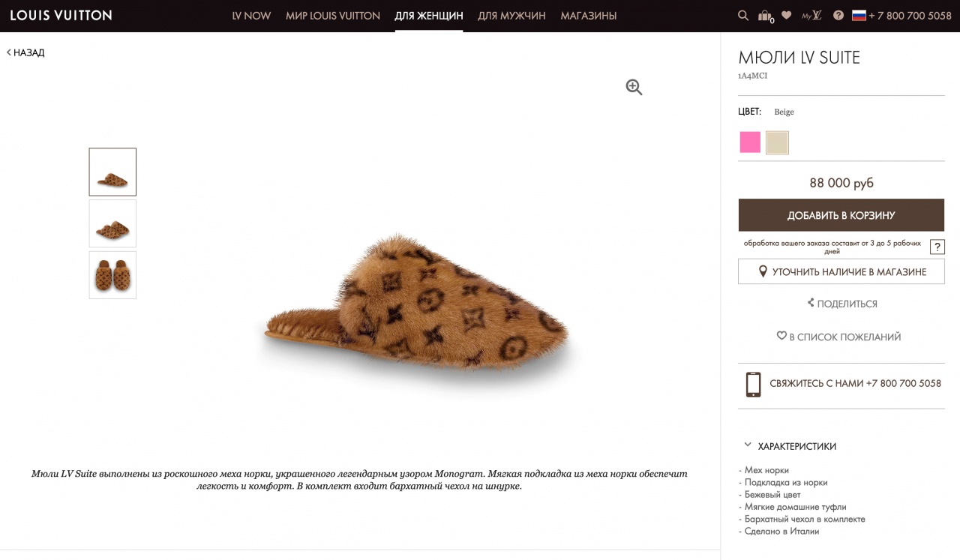Zoom the product image with magnifier

click(634, 88)
